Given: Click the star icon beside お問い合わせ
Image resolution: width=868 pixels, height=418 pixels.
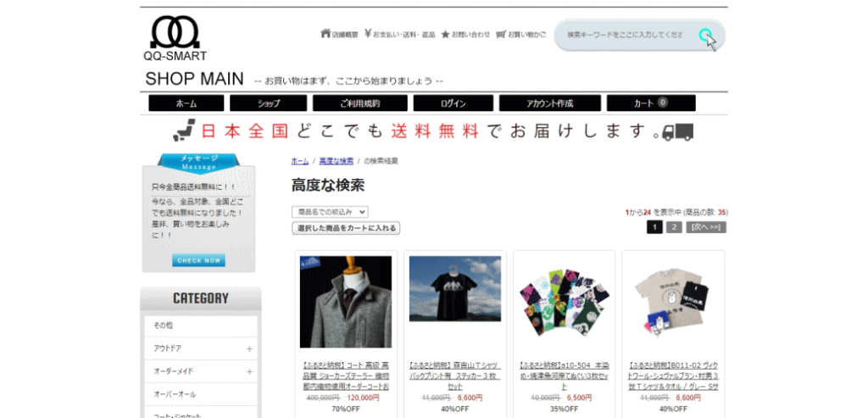Looking at the screenshot, I should pyautogui.click(x=445, y=34).
